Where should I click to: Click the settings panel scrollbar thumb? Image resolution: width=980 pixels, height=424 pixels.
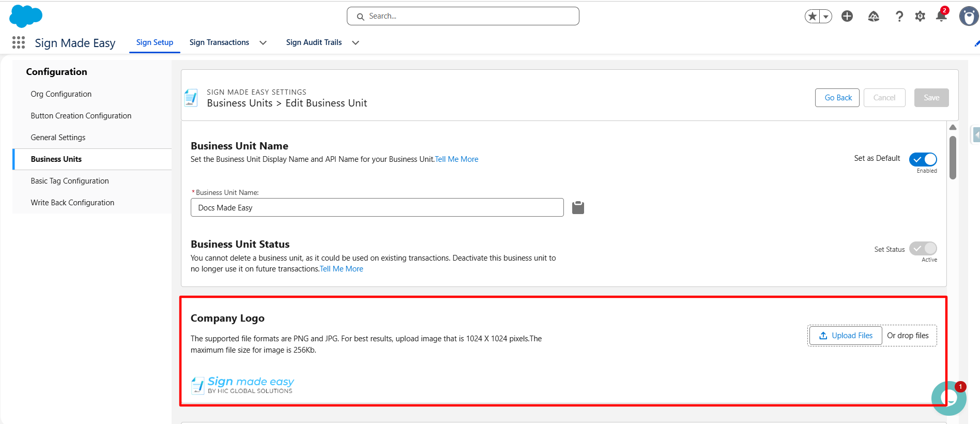click(x=953, y=158)
